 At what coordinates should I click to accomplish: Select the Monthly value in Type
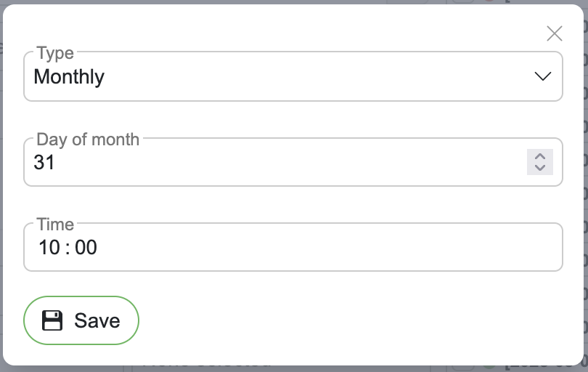pos(69,76)
